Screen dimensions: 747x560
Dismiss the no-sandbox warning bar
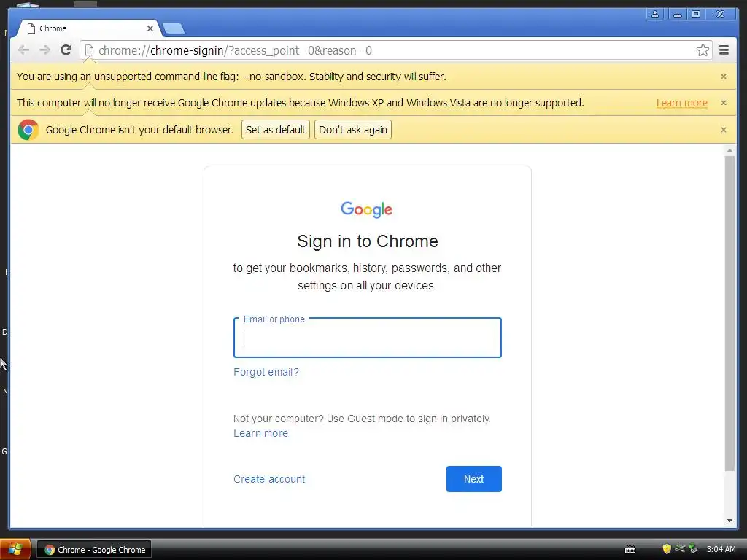tap(724, 77)
